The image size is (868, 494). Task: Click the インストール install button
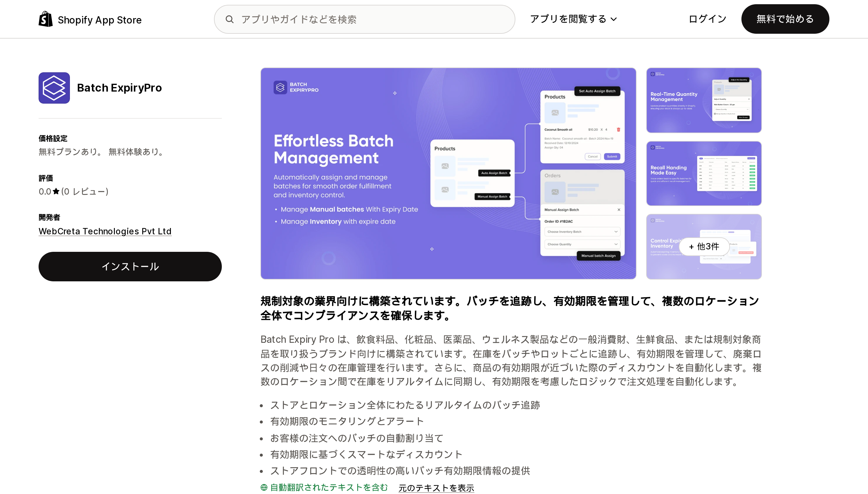pyautogui.click(x=130, y=266)
